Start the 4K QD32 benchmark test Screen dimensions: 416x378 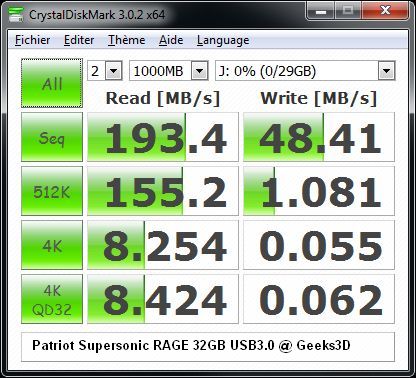[x=52, y=299]
